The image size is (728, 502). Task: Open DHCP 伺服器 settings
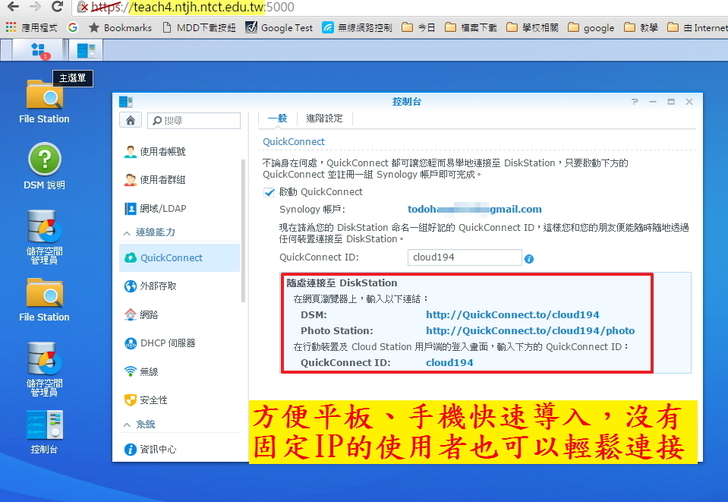pos(179,343)
